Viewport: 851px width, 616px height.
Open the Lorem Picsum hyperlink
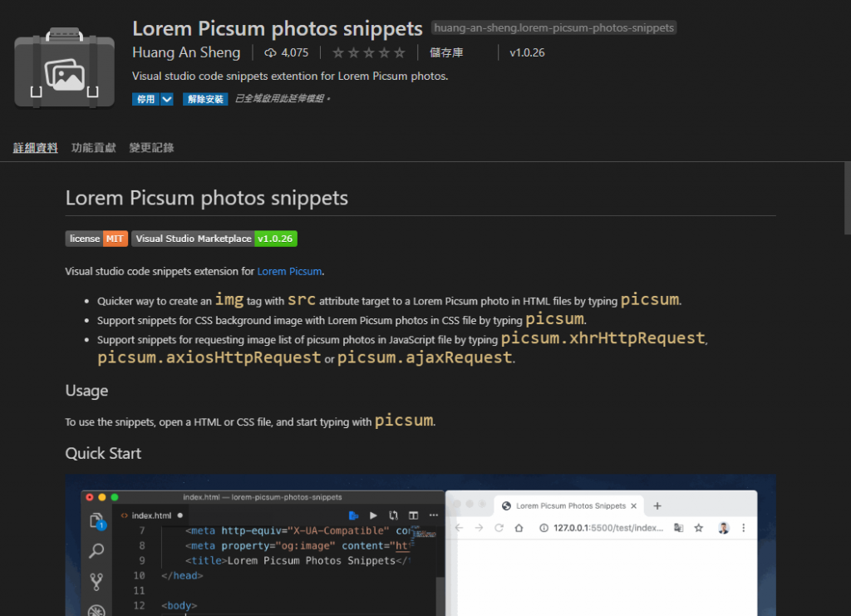[x=289, y=271]
